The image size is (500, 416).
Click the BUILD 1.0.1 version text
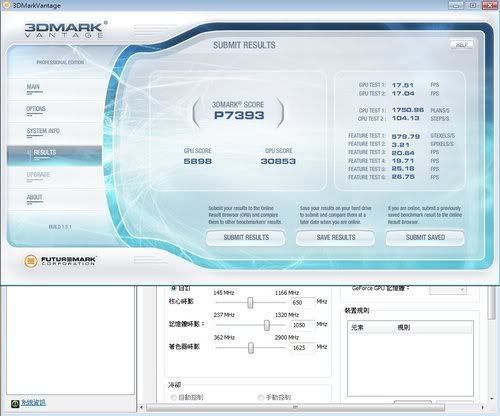pyautogui.click(x=60, y=227)
